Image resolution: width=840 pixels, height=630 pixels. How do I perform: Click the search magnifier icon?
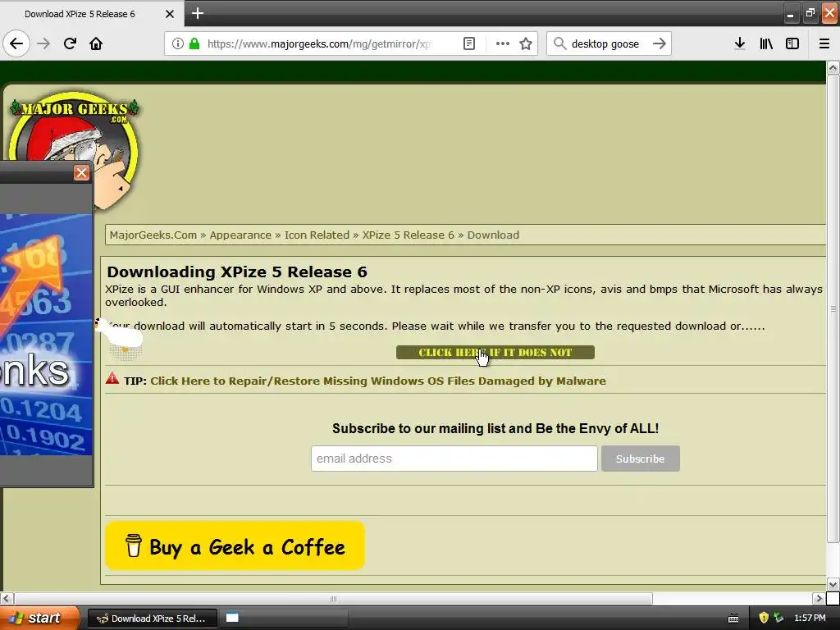point(559,43)
